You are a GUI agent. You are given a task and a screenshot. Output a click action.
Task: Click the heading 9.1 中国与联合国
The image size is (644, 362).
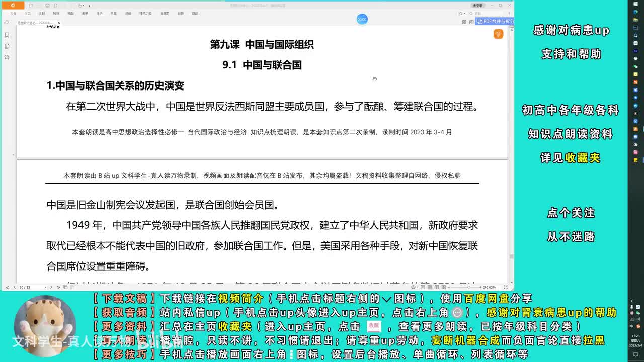coord(262,65)
